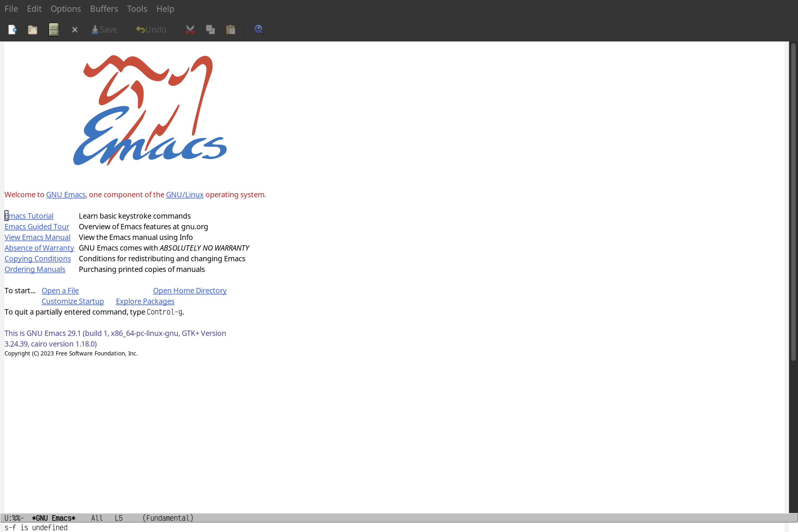Click on GNU Emacs homepage link
The width and height of the screenshot is (798, 532).
65,194
